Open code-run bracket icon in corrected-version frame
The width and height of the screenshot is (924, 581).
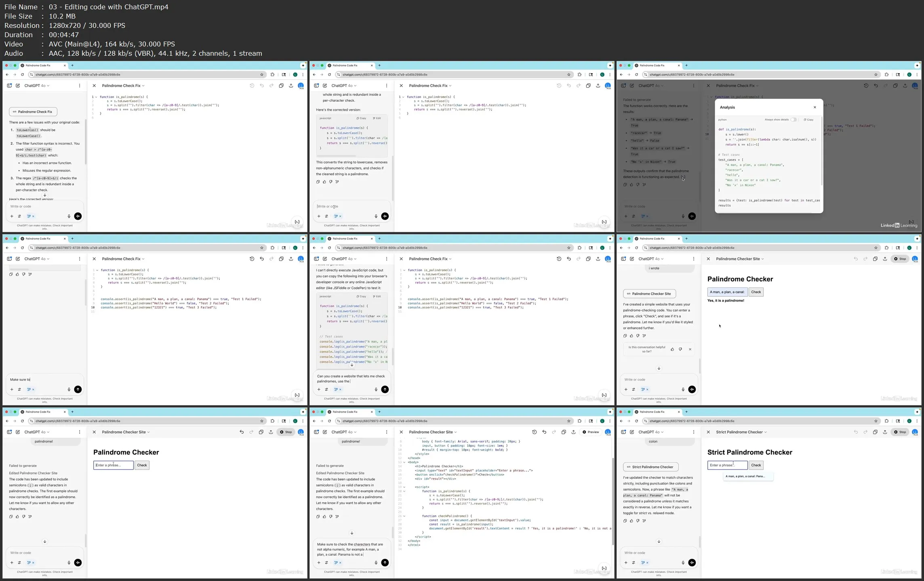click(604, 222)
